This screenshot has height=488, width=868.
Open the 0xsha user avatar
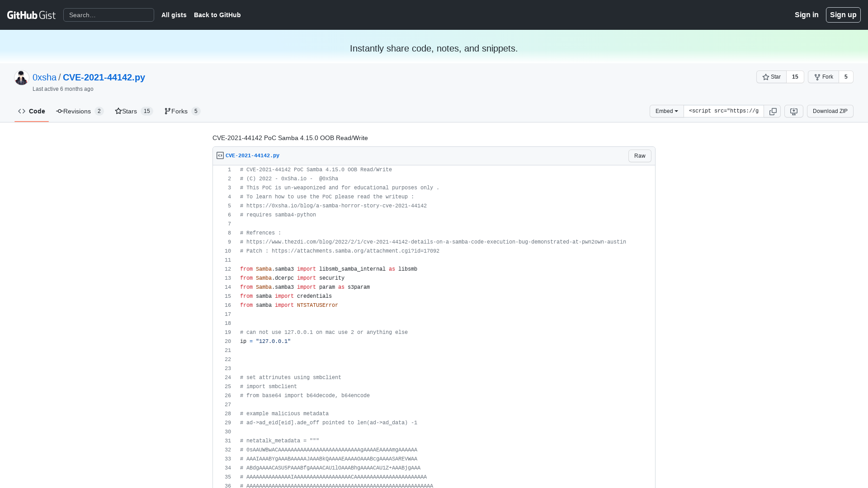coord(22,78)
